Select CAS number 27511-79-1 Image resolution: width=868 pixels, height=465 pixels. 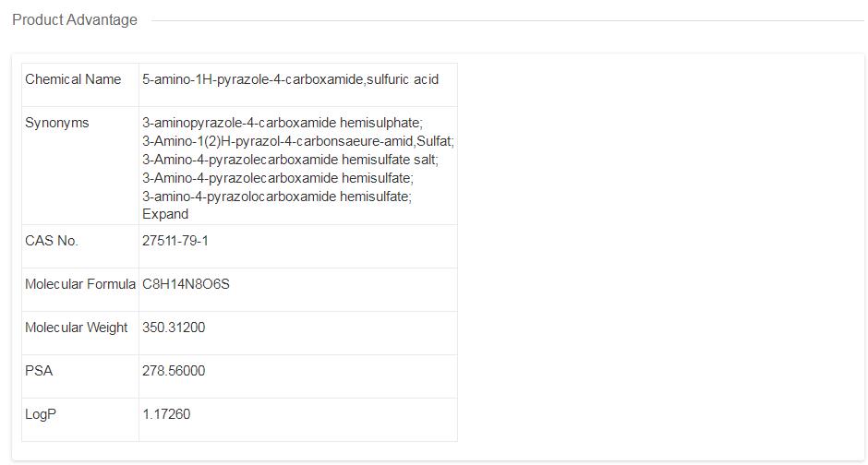pyautogui.click(x=175, y=241)
